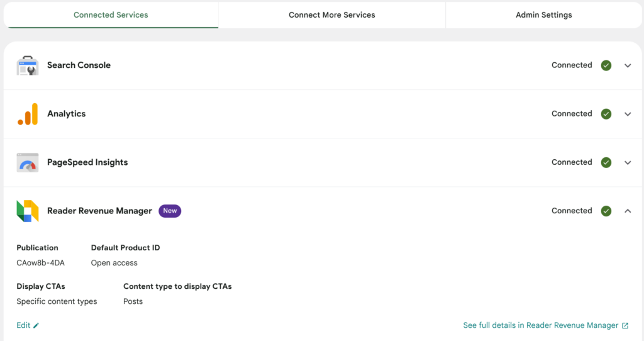Click the Connected status text for Search Console
This screenshot has width=644, height=341.
point(572,65)
